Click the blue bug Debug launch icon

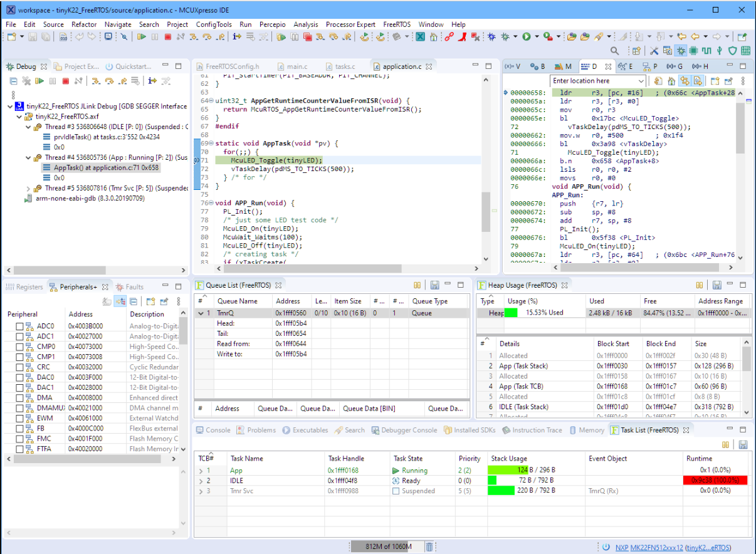pos(491,36)
